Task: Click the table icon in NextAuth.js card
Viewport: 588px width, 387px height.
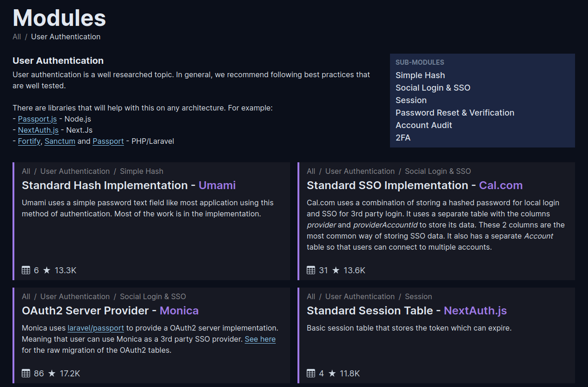Action: 311,373
